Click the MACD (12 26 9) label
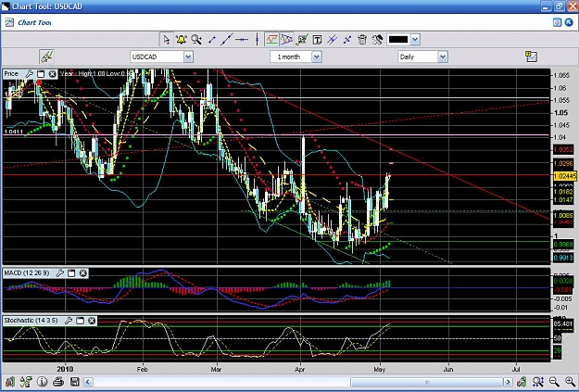The height and width of the screenshot is (392, 579). pos(27,273)
